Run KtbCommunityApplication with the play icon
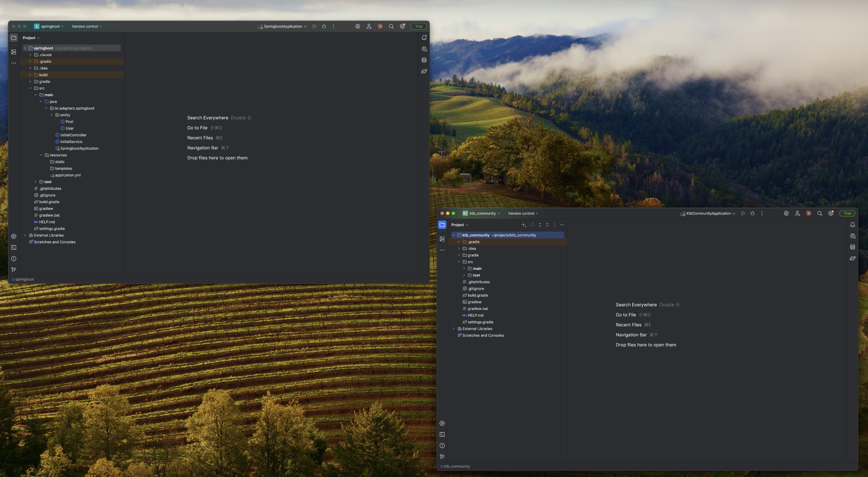This screenshot has height=477, width=868. coord(743,213)
